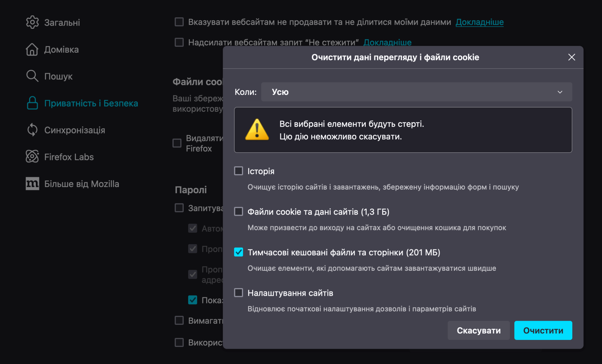
Task: Open the Загальні settings gear icon
Action: [x=32, y=22]
